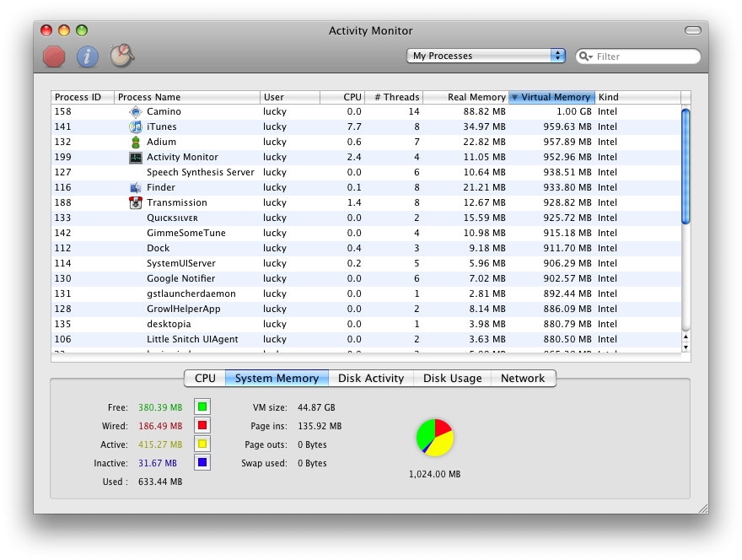Open the Network tab
This screenshot has width=742, height=560.
click(x=523, y=378)
